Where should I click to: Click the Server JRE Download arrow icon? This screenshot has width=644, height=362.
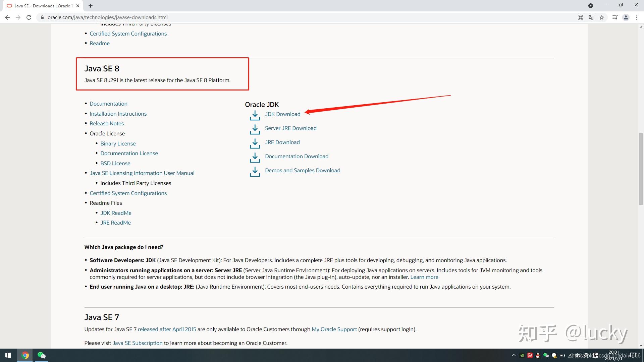[255, 129]
